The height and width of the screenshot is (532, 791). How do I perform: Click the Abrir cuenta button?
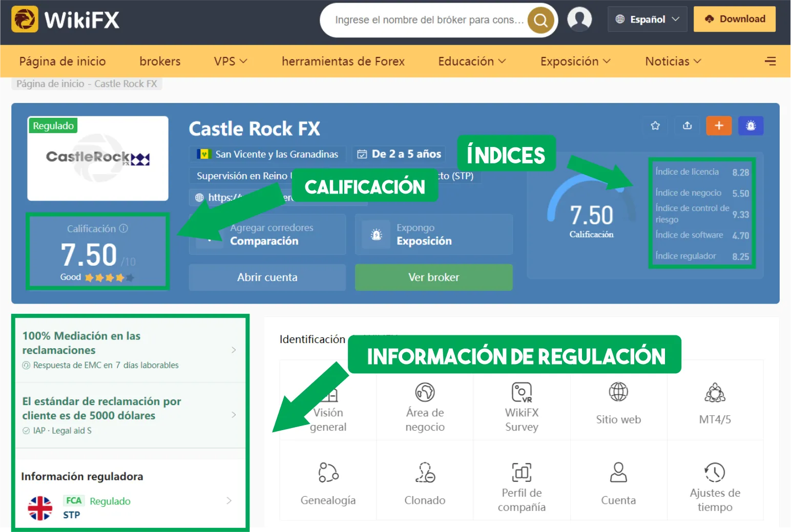coord(267,277)
